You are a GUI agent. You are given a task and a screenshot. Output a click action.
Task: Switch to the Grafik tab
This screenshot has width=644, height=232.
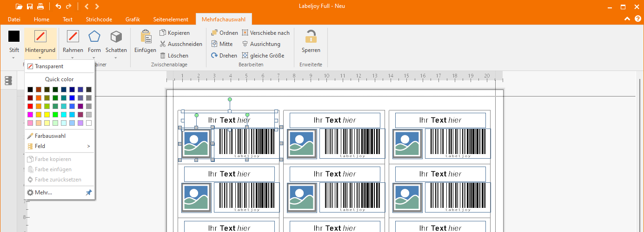click(x=133, y=19)
